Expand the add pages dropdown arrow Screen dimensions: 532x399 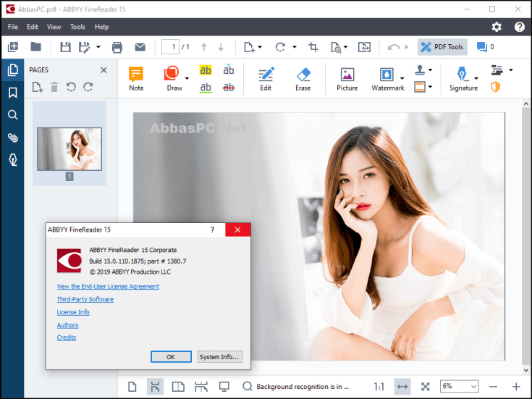click(260, 47)
